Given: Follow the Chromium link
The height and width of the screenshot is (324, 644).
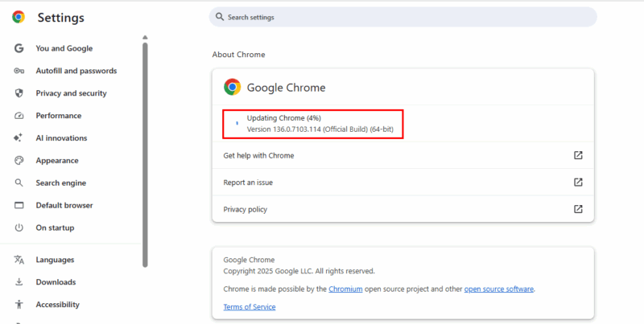Looking at the screenshot, I should 345,289.
